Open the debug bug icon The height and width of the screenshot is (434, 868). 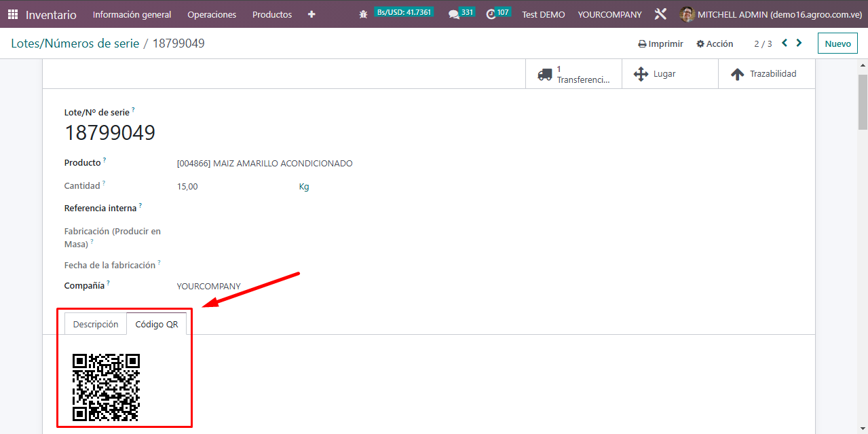pyautogui.click(x=363, y=14)
